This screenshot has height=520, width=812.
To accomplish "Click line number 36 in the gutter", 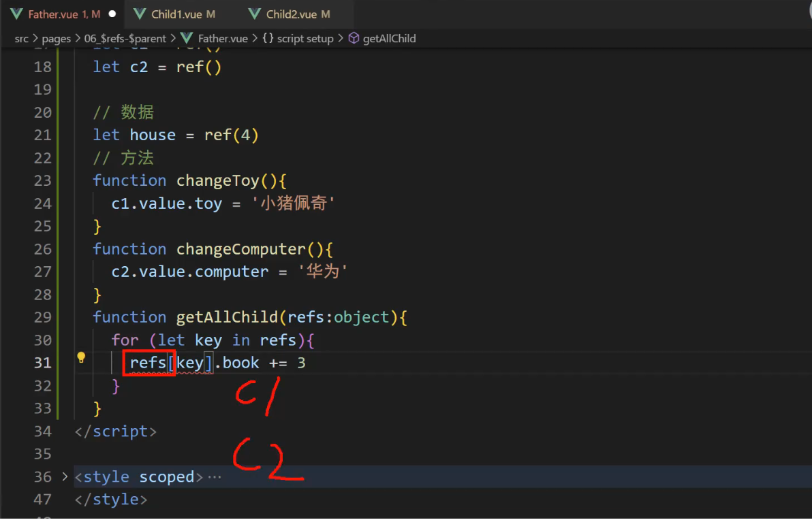I will [x=42, y=476].
